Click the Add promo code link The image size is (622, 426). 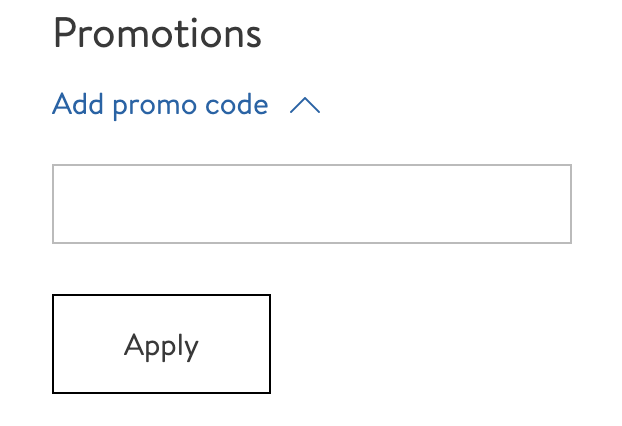click(160, 104)
